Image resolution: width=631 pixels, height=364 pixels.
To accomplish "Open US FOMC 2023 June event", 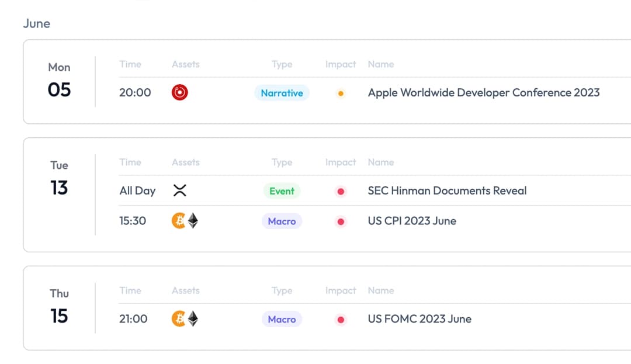I will 419,319.
